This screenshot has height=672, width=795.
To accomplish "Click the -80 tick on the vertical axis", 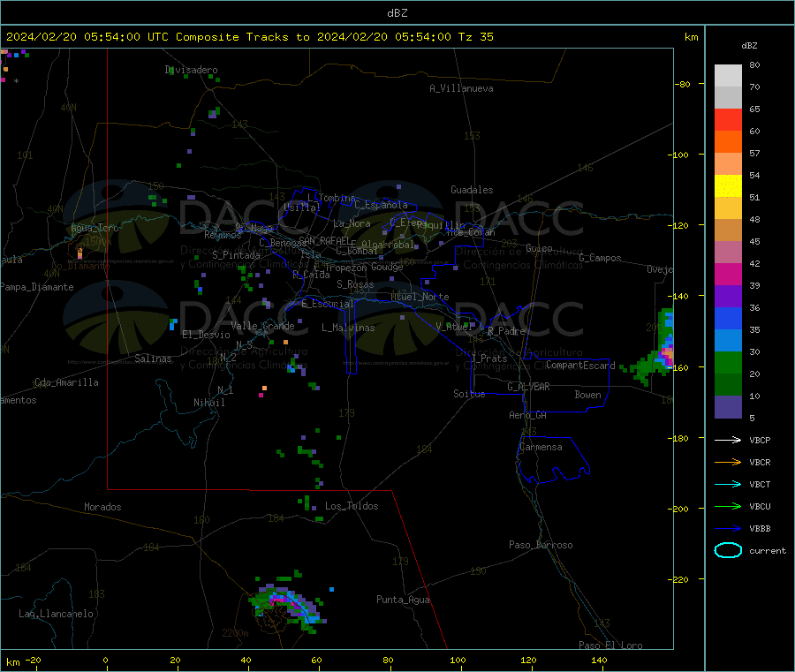I will (682, 84).
